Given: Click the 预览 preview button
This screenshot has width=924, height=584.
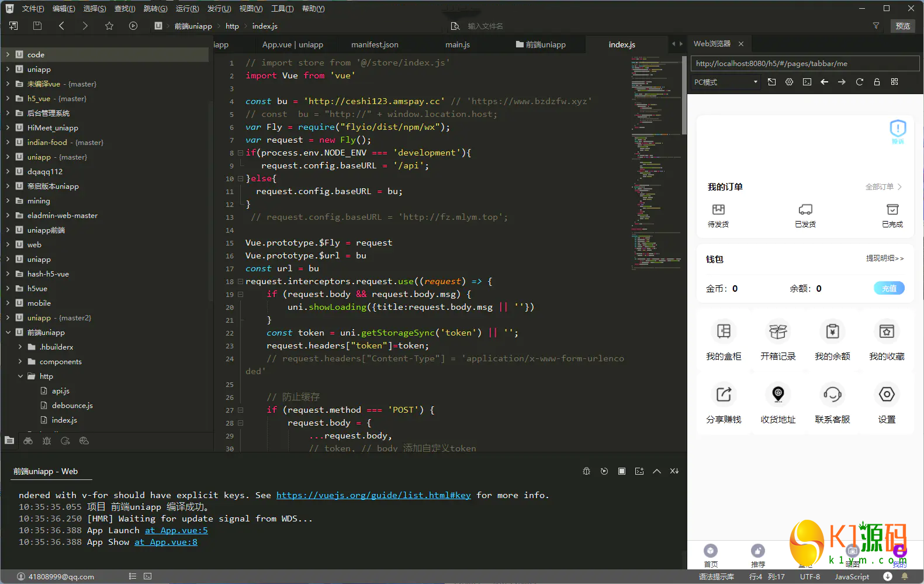Looking at the screenshot, I should point(902,26).
